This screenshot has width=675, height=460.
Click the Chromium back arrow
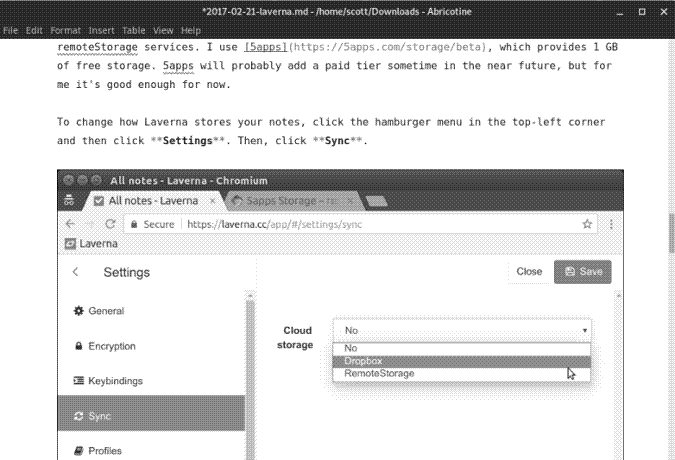point(71,224)
